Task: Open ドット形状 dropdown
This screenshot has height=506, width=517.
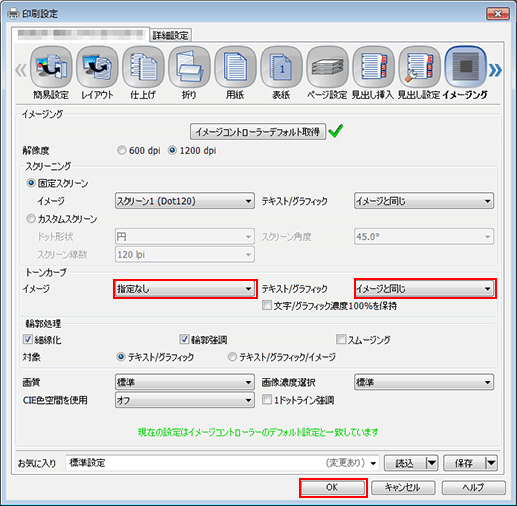Action: pyautogui.click(x=185, y=237)
